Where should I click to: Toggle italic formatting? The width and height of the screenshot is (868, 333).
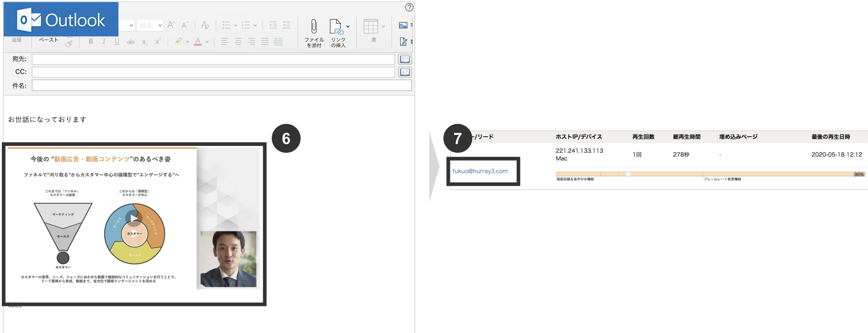[104, 42]
